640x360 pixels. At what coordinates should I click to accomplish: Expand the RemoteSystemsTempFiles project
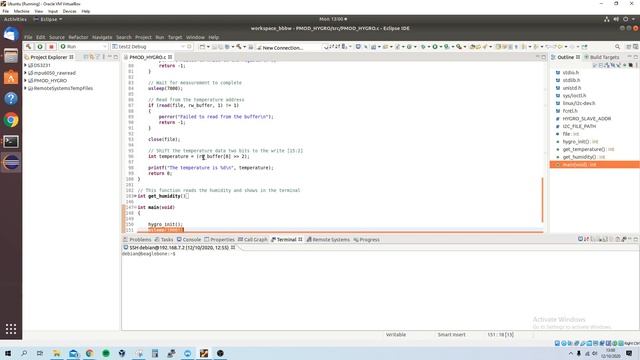pyautogui.click(x=25, y=88)
